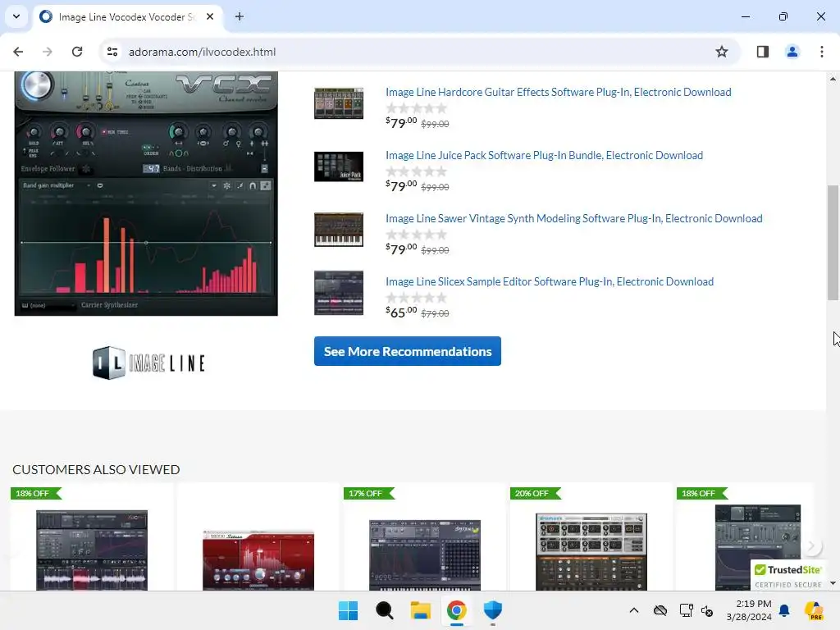Click the TrustedSite certified secure badge
This screenshot has height=630, width=840.
coord(788,576)
